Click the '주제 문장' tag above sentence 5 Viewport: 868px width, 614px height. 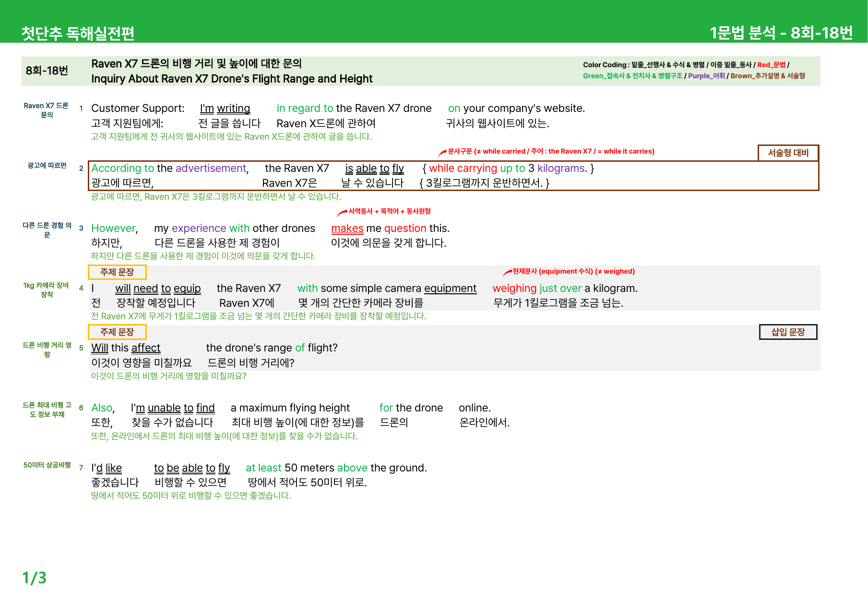point(117,332)
